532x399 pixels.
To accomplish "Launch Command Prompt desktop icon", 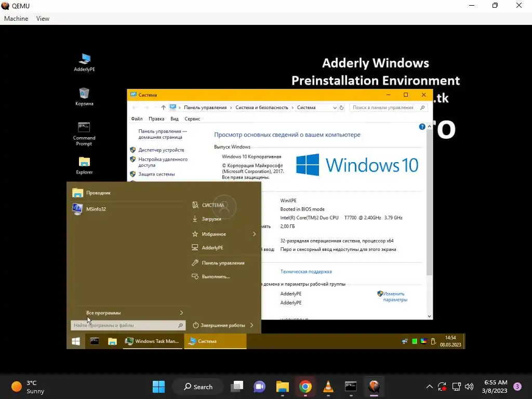I will coord(84,134).
